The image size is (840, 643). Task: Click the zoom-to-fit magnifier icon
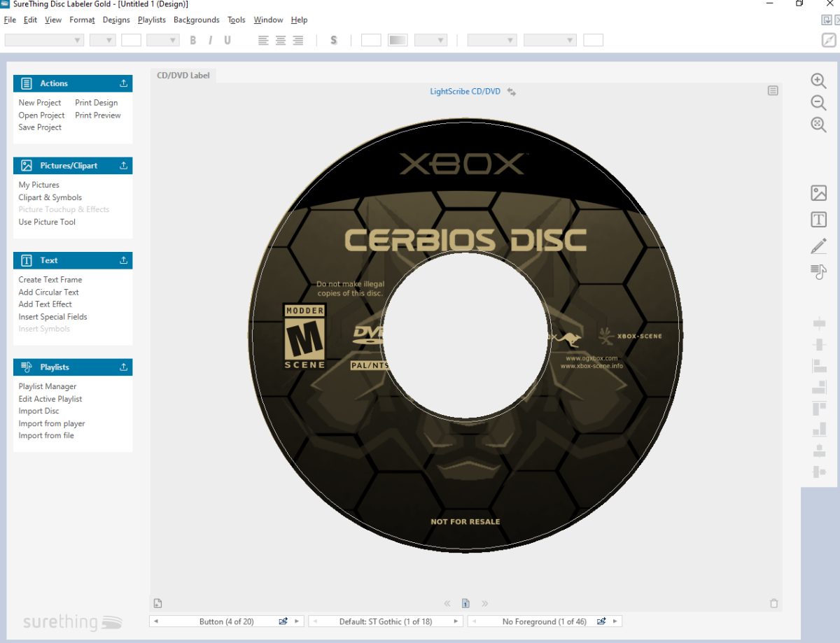[x=818, y=125]
